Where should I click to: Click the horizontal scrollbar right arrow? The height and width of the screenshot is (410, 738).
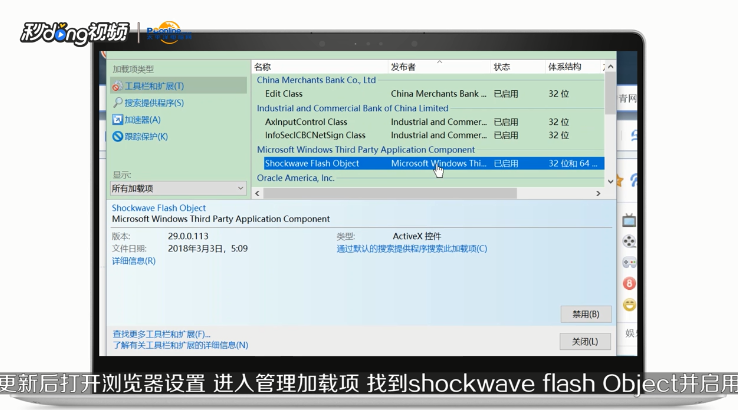(599, 193)
